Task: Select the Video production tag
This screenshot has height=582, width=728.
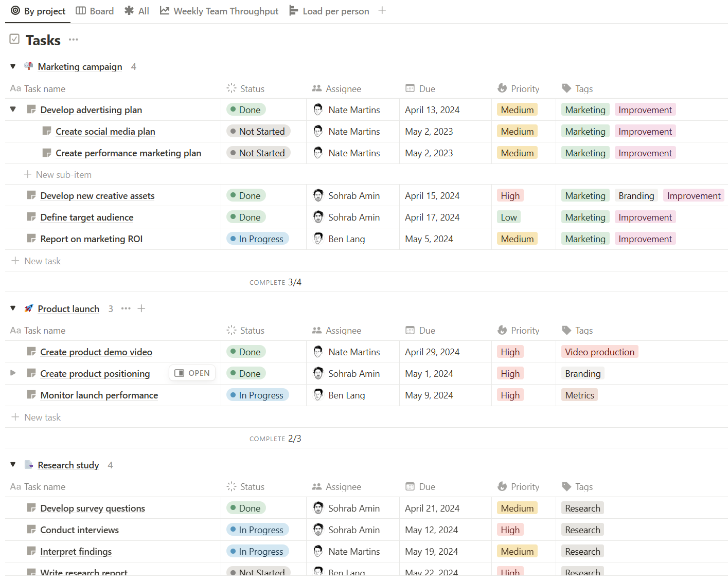Action: pos(599,352)
